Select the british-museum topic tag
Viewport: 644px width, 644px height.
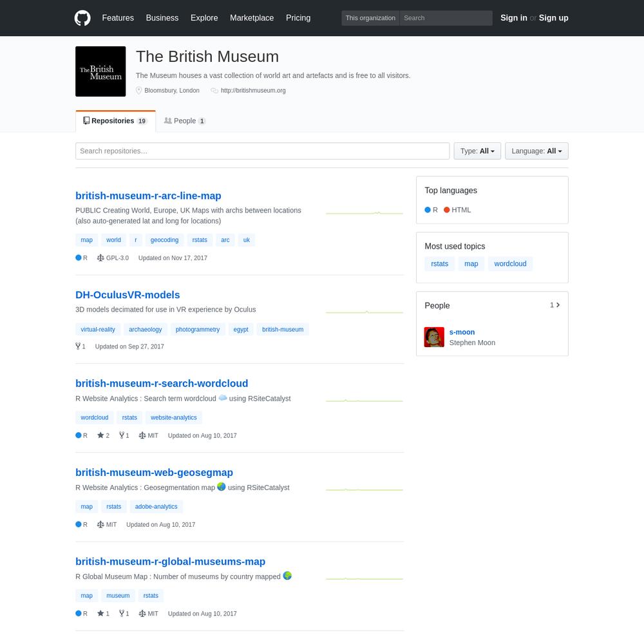tap(283, 329)
